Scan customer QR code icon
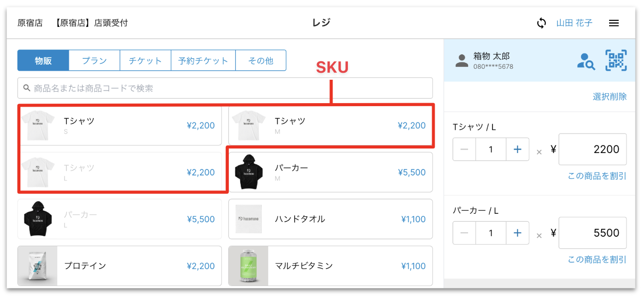This screenshot has width=644, height=298. point(616,61)
